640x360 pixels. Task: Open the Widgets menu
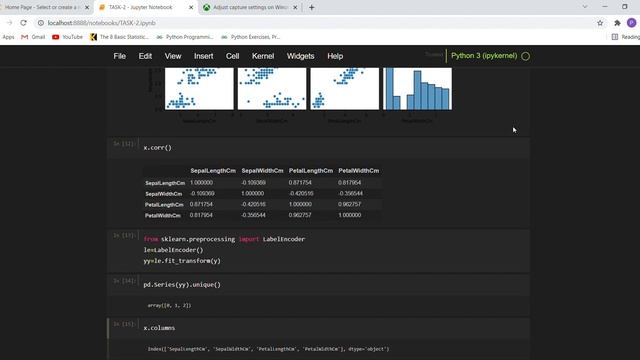tap(300, 56)
